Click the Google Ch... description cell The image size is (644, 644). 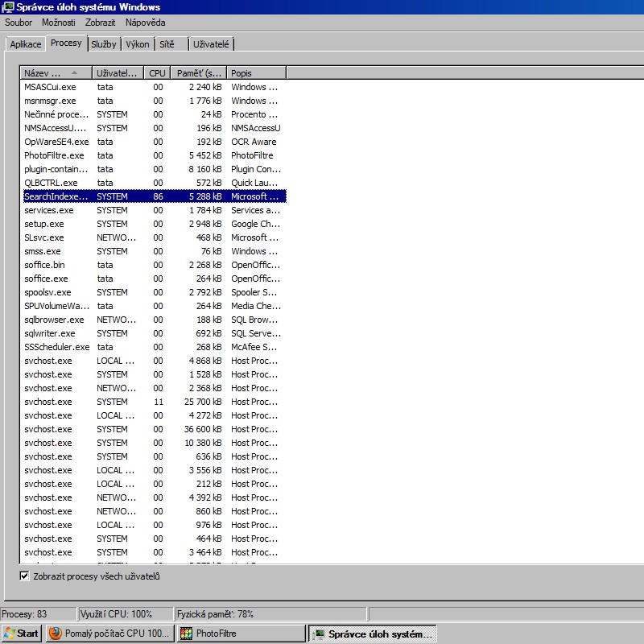255,224
